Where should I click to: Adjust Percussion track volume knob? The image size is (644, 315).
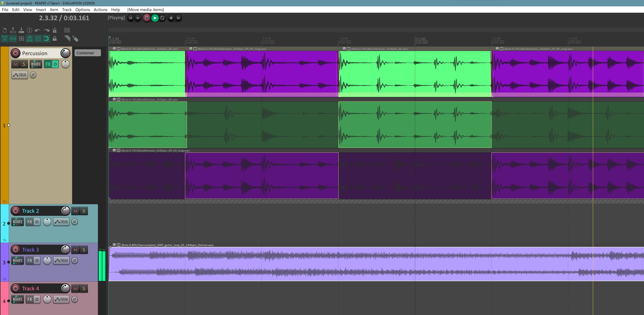pyautogui.click(x=65, y=53)
